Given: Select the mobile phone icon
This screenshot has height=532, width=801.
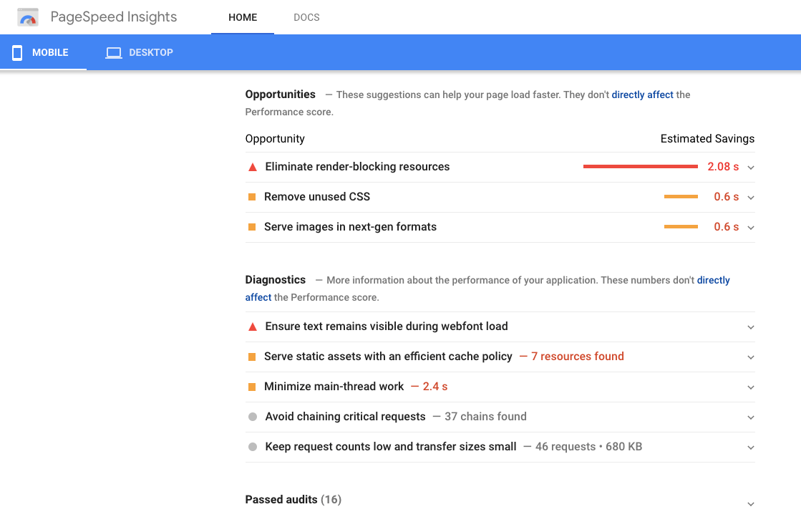Looking at the screenshot, I should point(16,52).
